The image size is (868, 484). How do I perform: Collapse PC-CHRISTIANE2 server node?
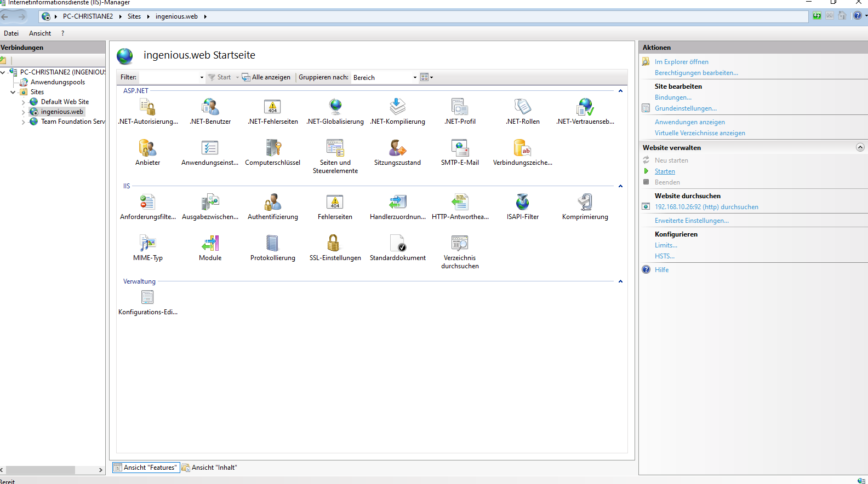(3, 72)
